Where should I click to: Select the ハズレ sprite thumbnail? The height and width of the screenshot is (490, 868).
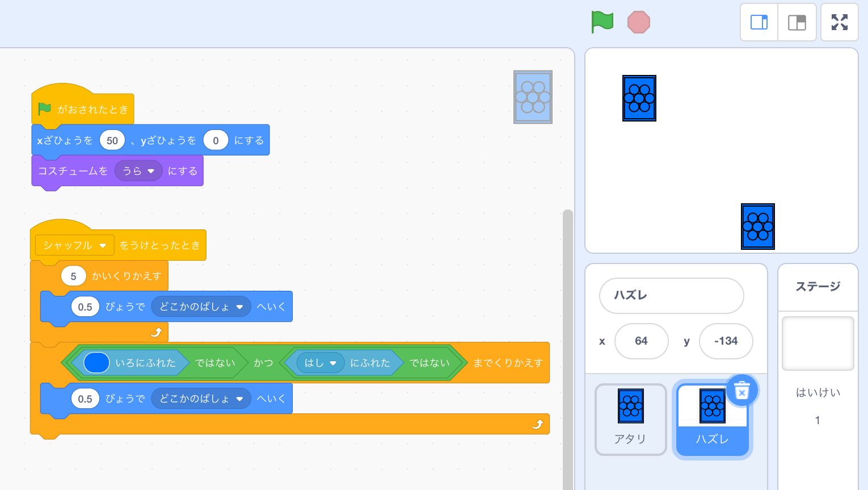point(712,420)
